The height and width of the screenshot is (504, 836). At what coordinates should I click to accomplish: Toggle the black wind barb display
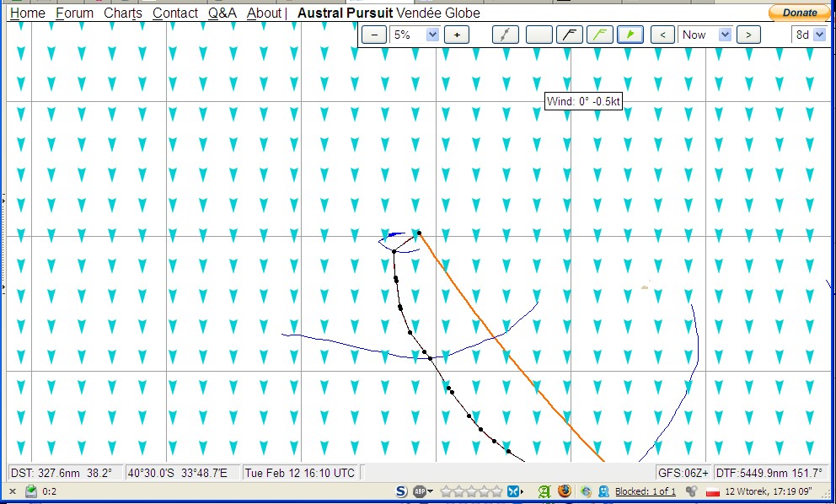[x=572, y=35]
